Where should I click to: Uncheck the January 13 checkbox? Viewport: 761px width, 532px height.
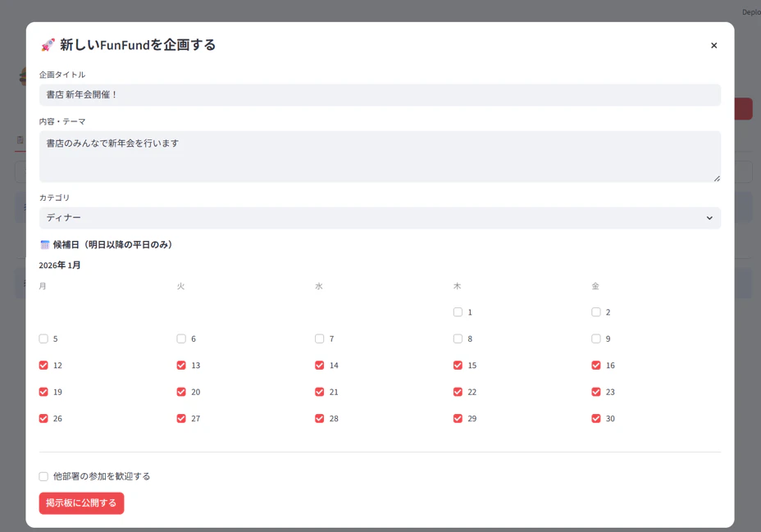pyautogui.click(x=181, y=365)
